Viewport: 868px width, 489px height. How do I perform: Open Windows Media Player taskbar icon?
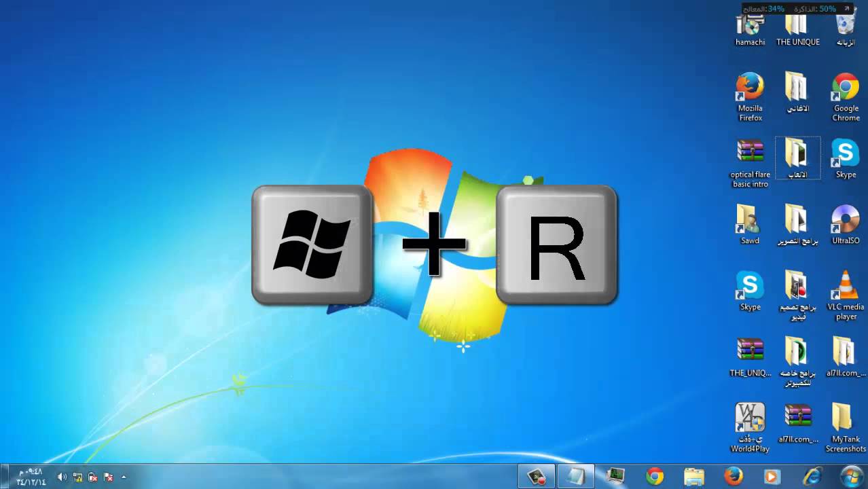772,477
